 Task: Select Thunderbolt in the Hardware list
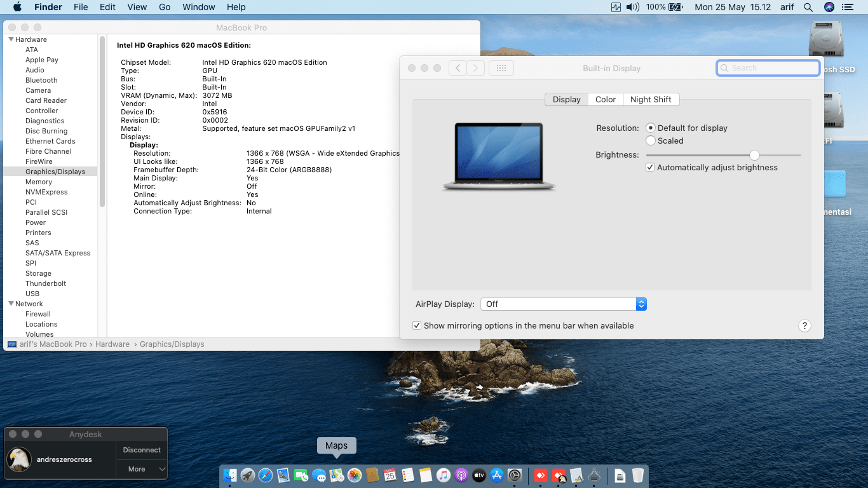coord(46,283)
